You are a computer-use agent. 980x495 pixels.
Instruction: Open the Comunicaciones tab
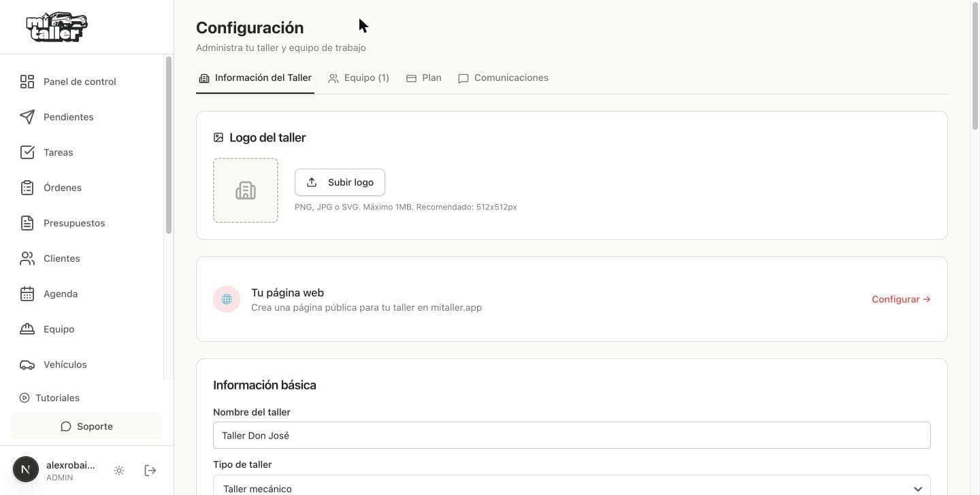[x=503, y=78]
